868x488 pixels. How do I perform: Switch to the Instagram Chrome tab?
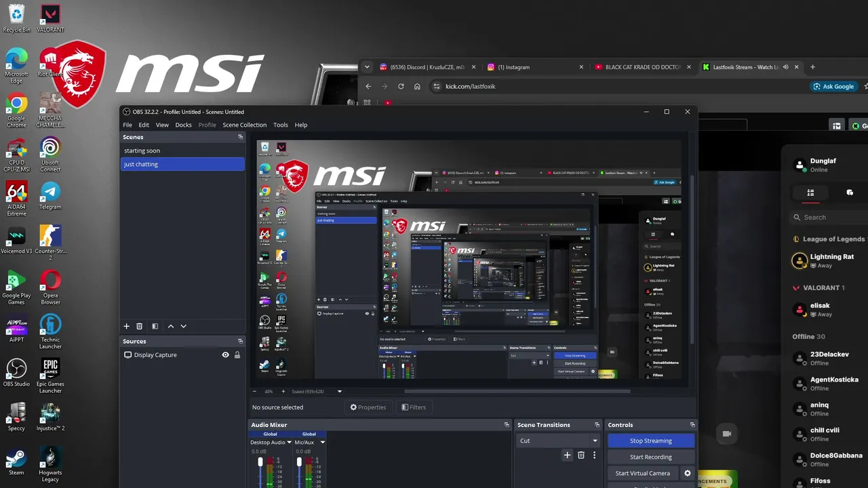coord(535,67)
